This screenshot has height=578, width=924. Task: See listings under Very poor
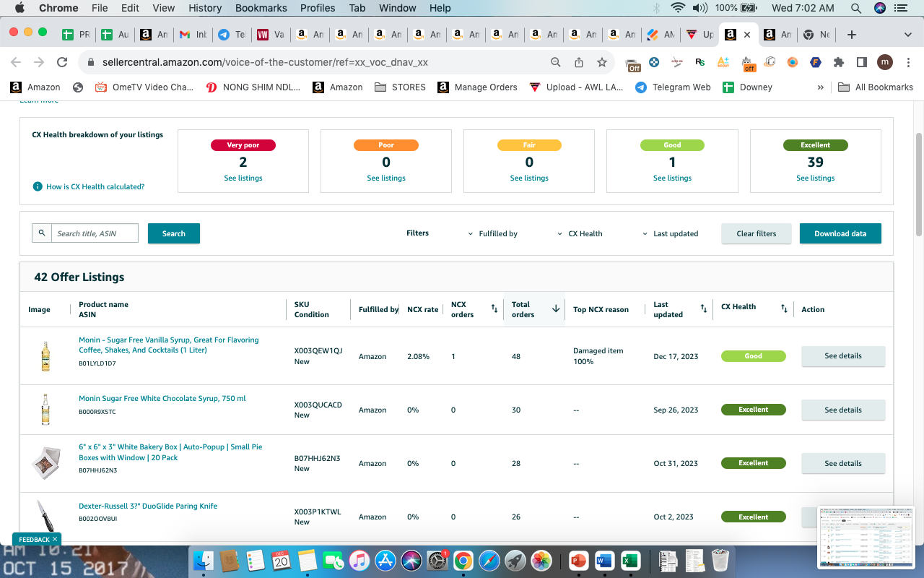click(x=243, y=178)
